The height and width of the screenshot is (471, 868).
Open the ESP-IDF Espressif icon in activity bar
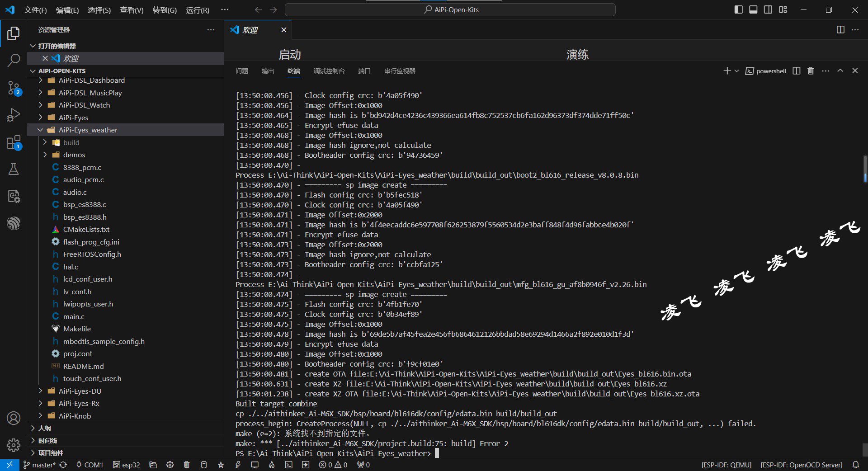click(14, 223)
